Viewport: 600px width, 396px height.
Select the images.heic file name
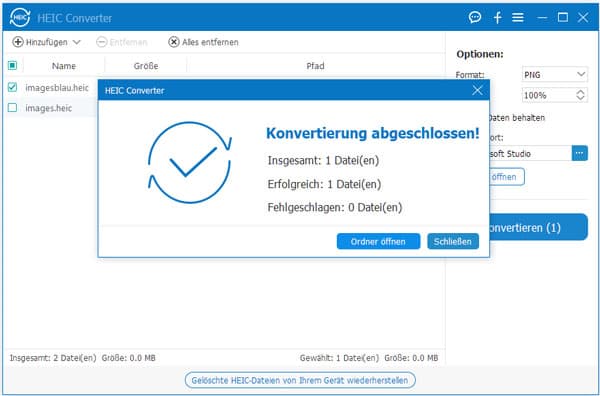coord(49,108)
